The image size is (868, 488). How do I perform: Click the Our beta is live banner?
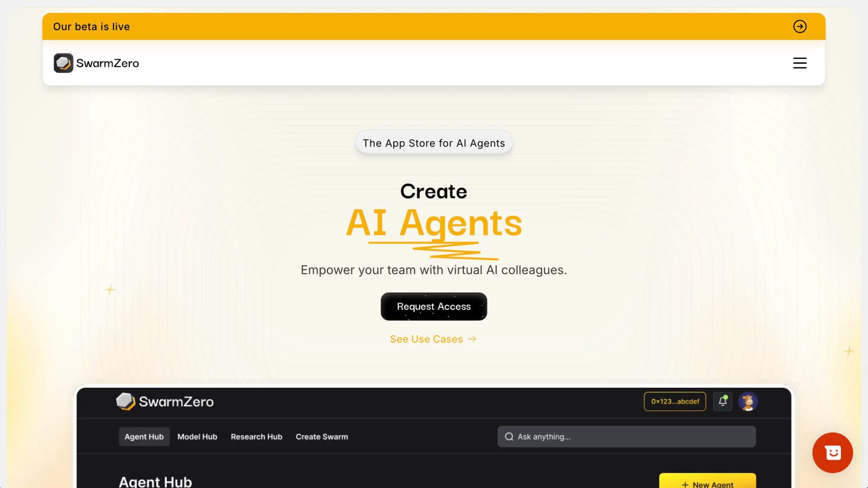pyautogui.click(x=434, y=27)
